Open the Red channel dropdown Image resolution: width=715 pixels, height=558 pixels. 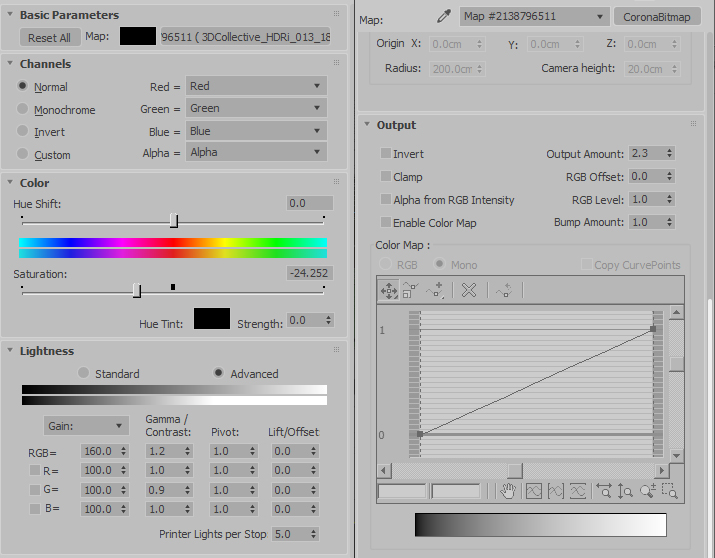(x=256, y=86)
